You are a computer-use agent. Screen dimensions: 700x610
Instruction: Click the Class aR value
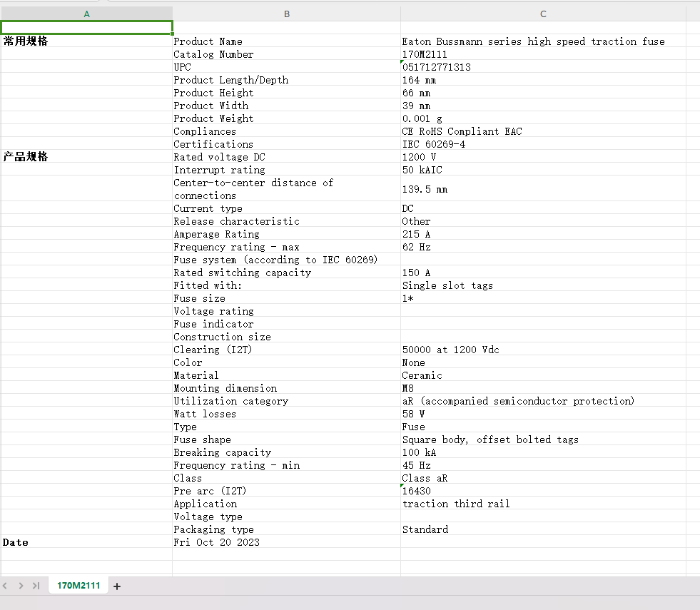(543, 478)
